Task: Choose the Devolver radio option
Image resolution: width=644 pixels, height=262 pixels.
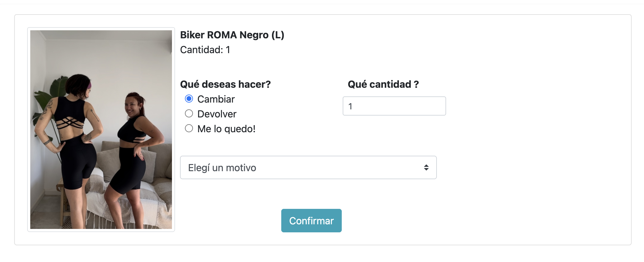Action: pyautogui.click(x=189, y=114)
